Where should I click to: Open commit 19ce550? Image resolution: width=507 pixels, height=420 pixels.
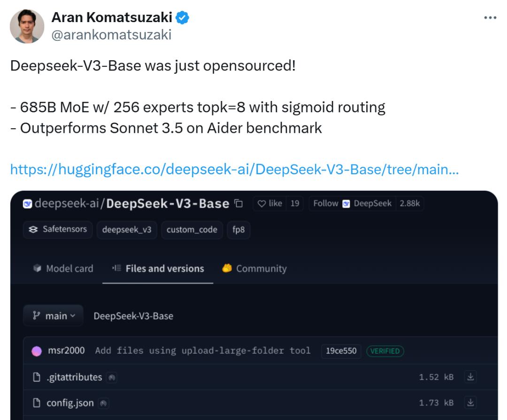click(341, 351)
